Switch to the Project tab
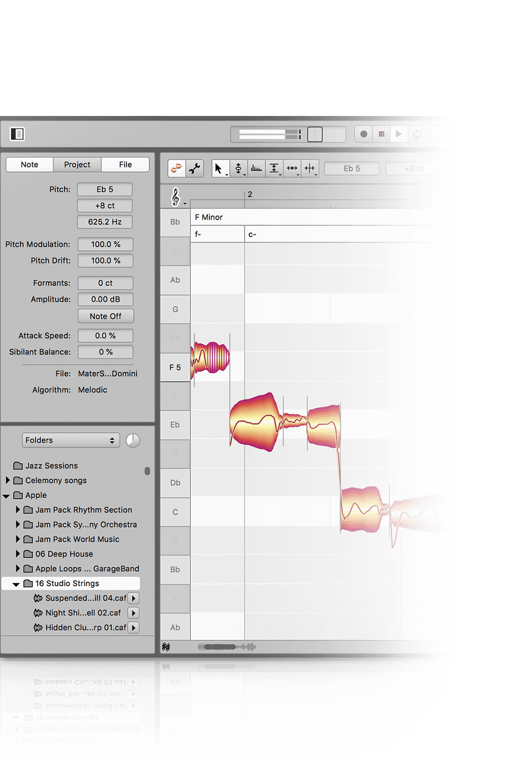This screenshot has height=782, width=532. 77,164
